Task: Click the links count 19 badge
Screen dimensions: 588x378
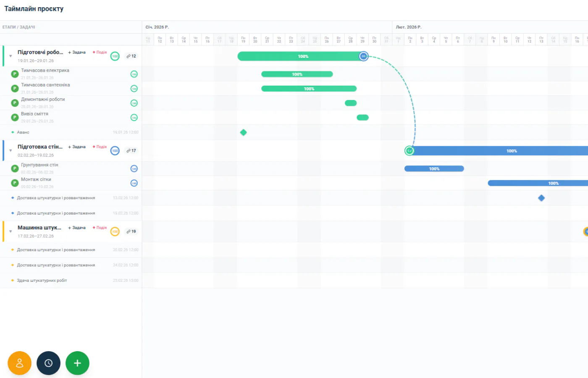Action: click(x=131, y=231)
